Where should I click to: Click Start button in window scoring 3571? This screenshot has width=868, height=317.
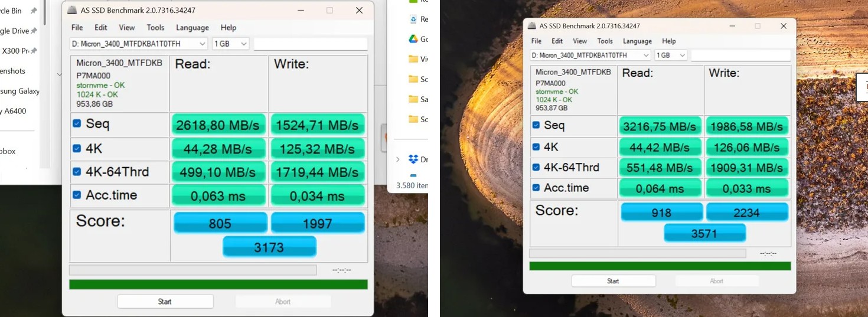click(x=614, y=281)
